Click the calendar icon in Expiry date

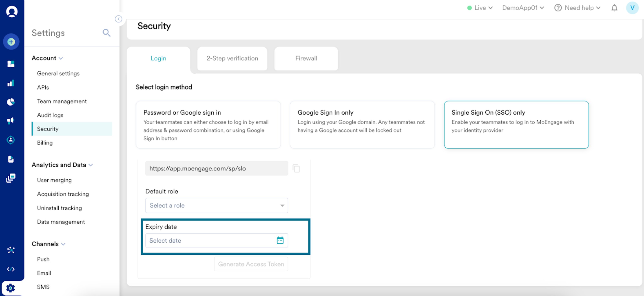click(280, 240)
